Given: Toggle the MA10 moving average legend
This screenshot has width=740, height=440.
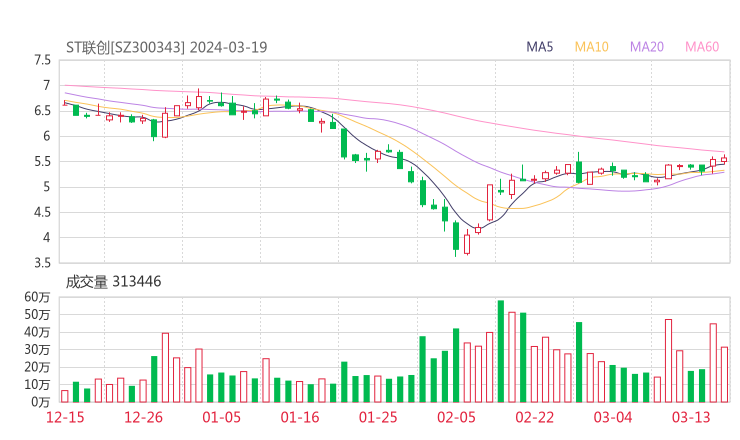Looking at the screenshot, I should coord(592,47).
